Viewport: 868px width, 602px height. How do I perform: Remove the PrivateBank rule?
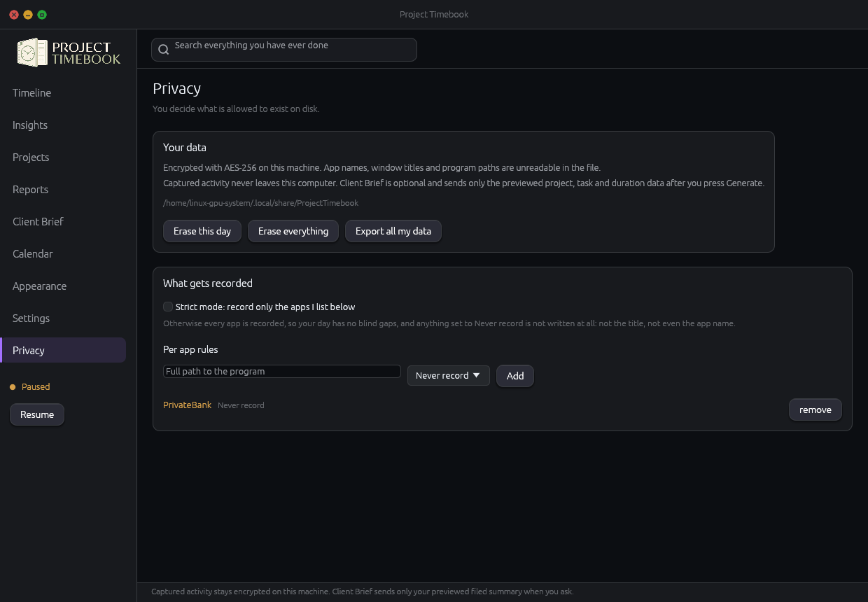815,409
